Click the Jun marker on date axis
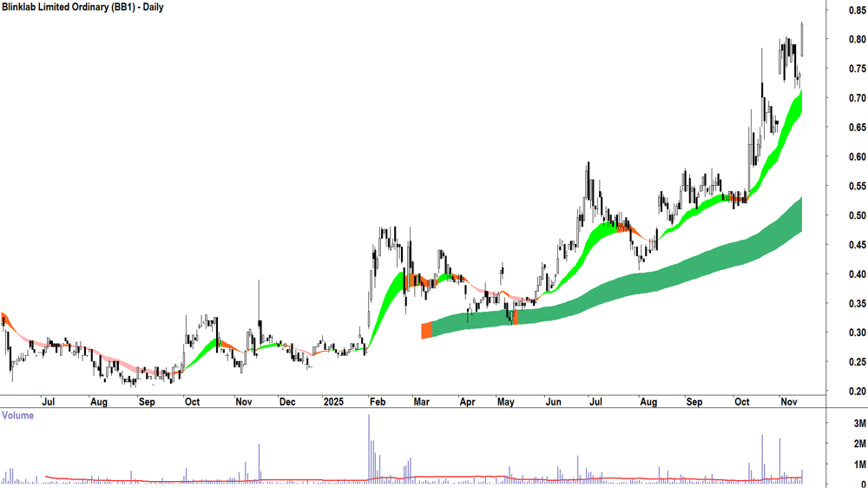The height and width of the screenshot is (488, 868). click(553, 401)
